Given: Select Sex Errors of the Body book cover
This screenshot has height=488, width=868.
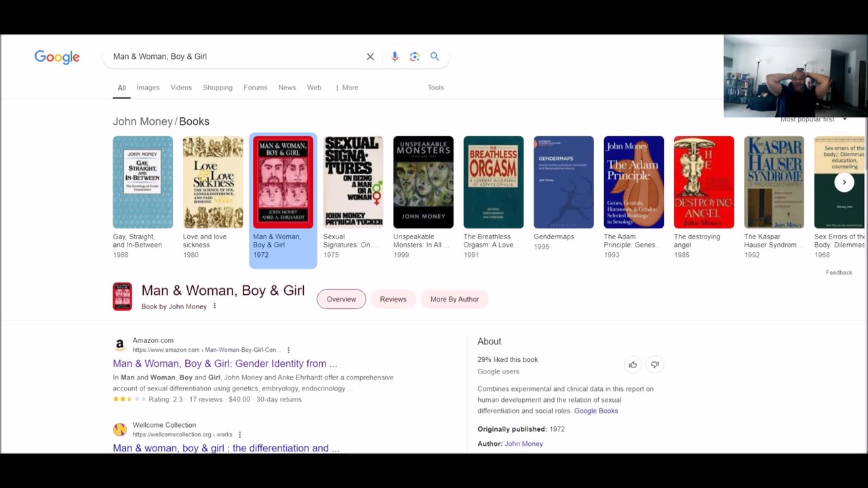Looking at the screenshot, I should point(840,182).
